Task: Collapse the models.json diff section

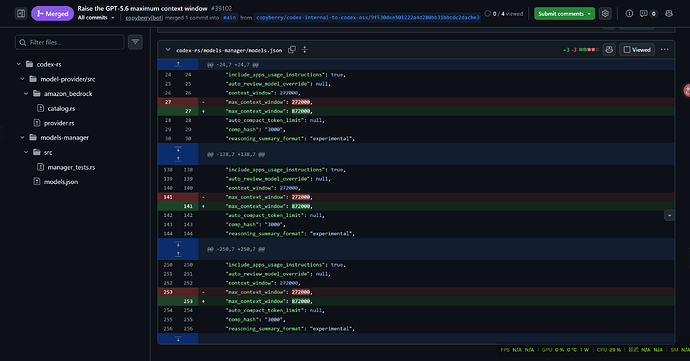Action: (168, 50)
